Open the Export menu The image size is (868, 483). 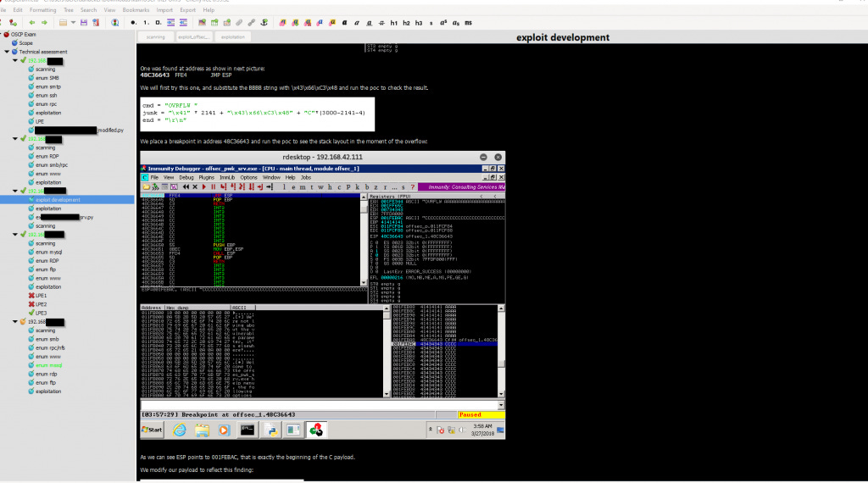click(x=187, y=10)
